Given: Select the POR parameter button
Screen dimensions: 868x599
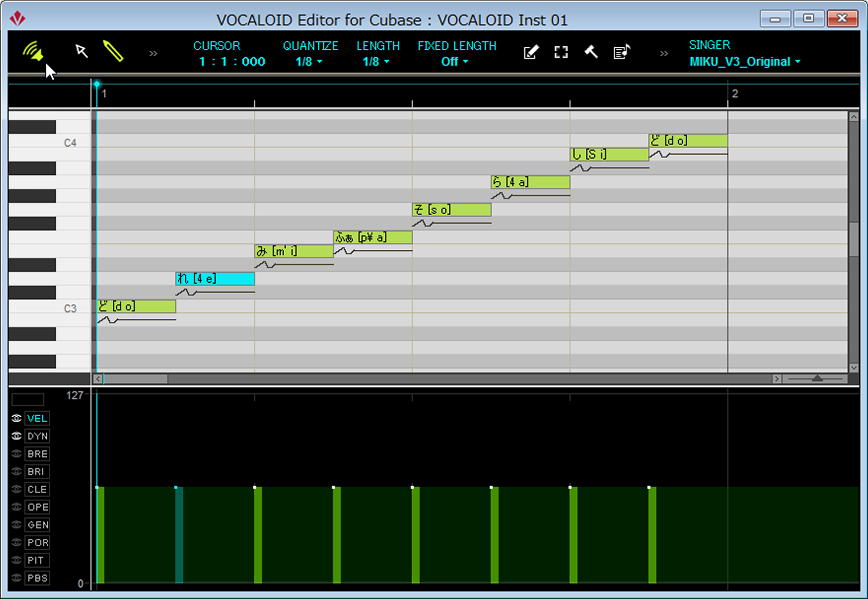Looking at the screenshot, I should pos(37,542).
